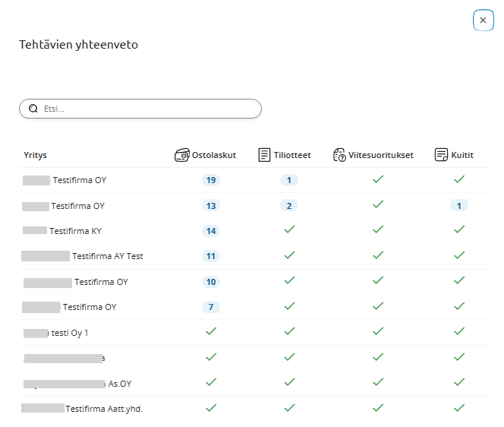Click the 7 Ostolaskut badge

click(x=211, y=307)
